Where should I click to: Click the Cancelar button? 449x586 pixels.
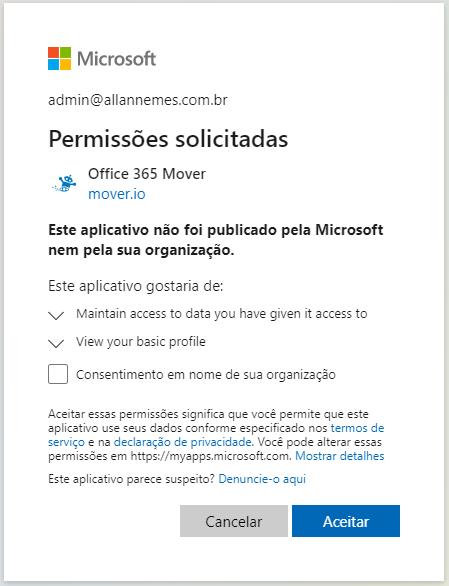(234, 521)
